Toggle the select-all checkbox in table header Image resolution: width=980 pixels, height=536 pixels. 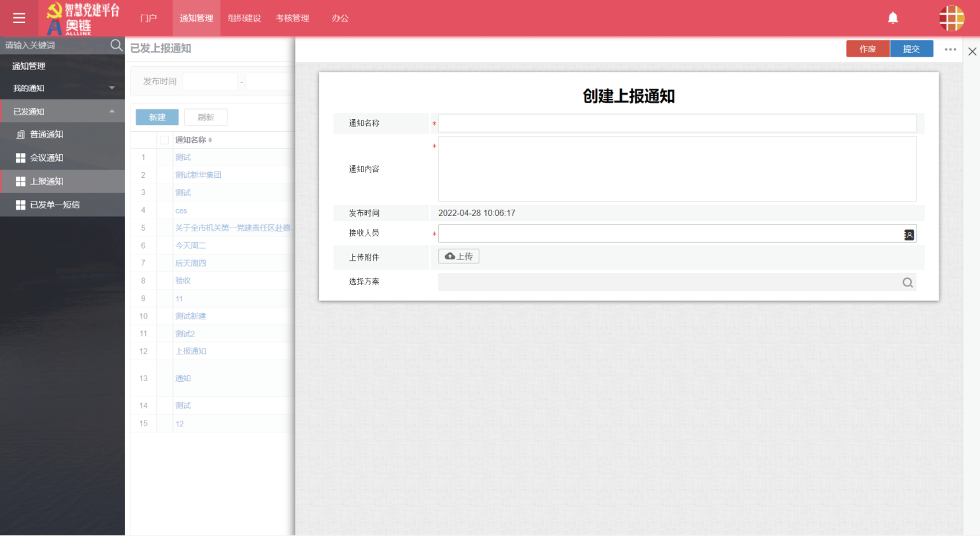(165, 140)
